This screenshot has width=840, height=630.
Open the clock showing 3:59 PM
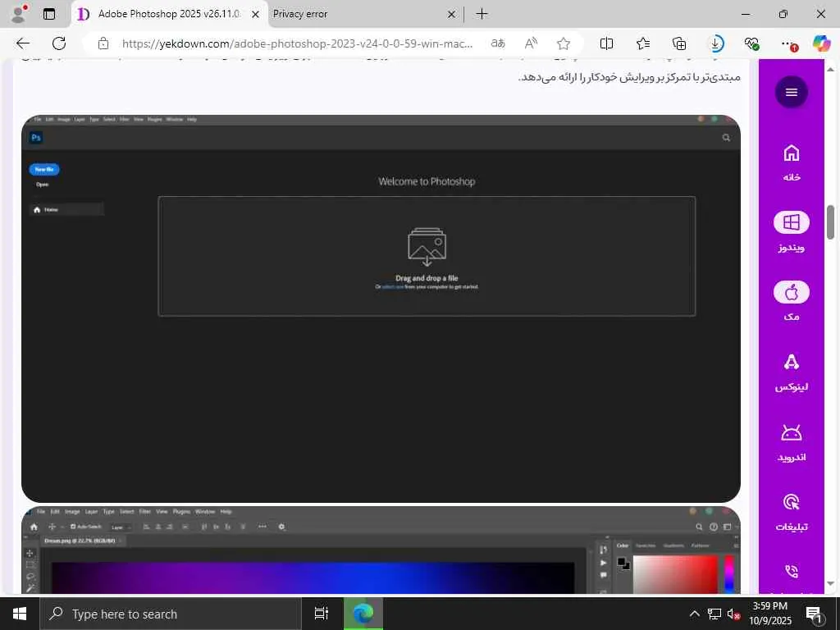click(x=770, y=614)
